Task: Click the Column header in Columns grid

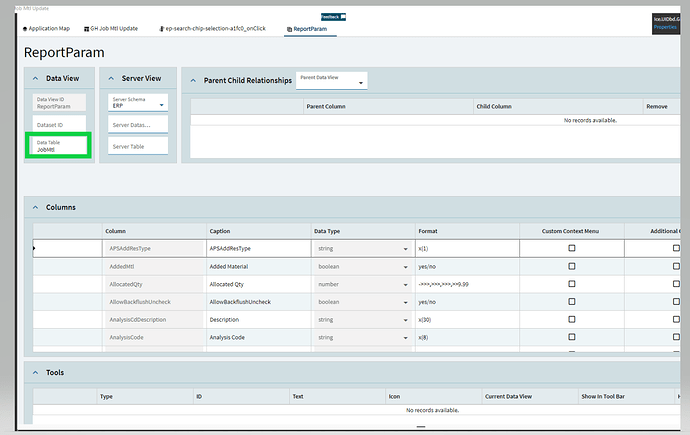Action: (154, 231)
